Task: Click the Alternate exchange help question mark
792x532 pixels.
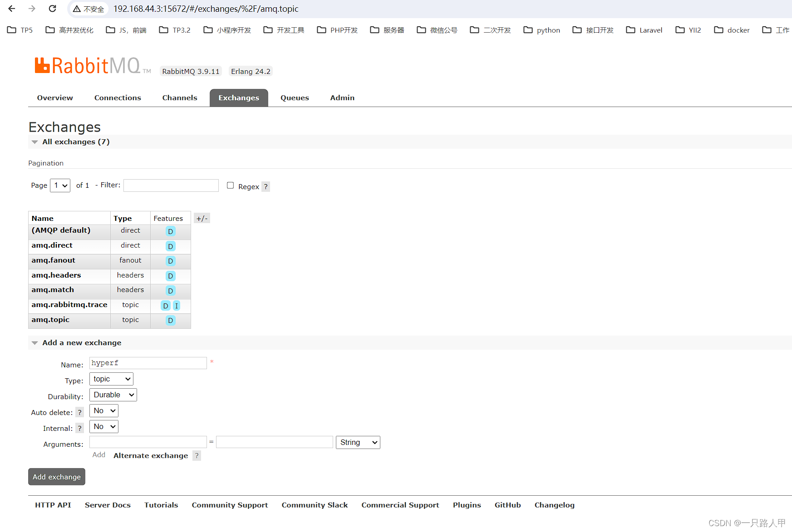Action: click(197, 455)
